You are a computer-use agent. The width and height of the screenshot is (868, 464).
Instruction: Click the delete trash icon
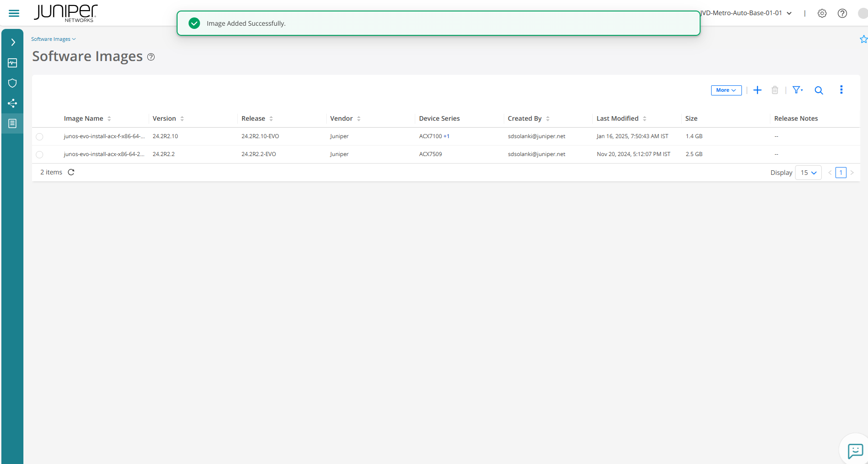pos(775,90)
